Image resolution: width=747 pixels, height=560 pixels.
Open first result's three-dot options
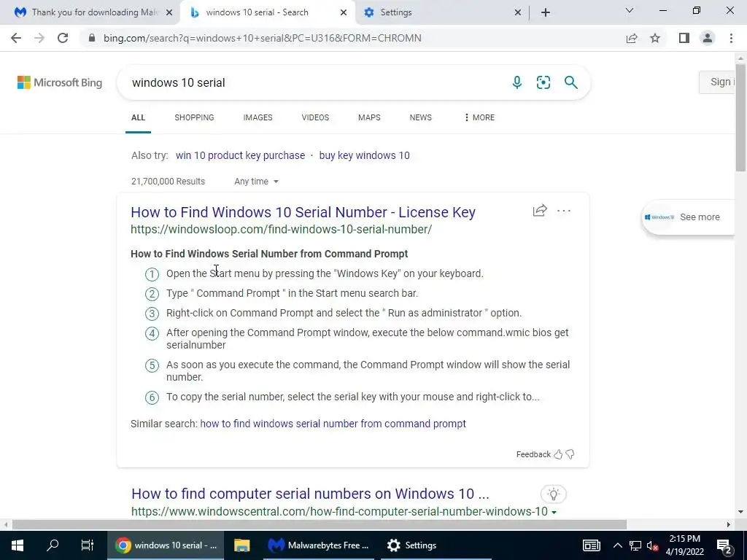tap(564, 211)
